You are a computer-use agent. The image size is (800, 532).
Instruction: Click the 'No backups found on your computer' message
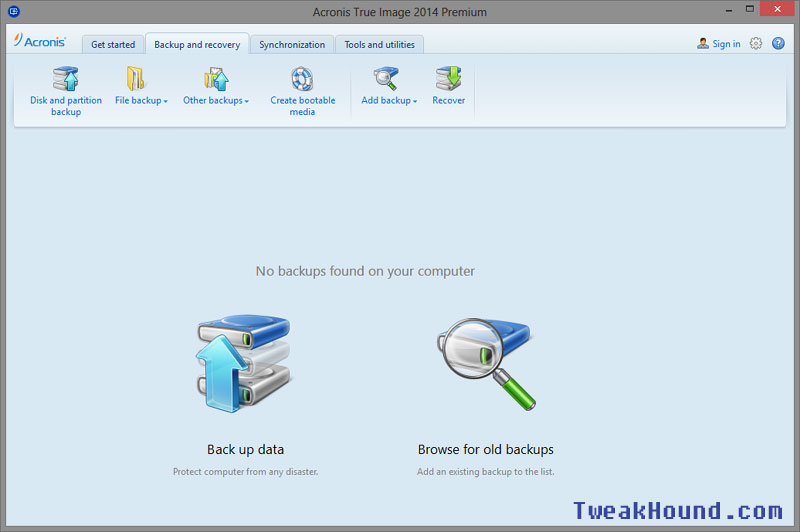pyautogui.click(x=365, y=271)
